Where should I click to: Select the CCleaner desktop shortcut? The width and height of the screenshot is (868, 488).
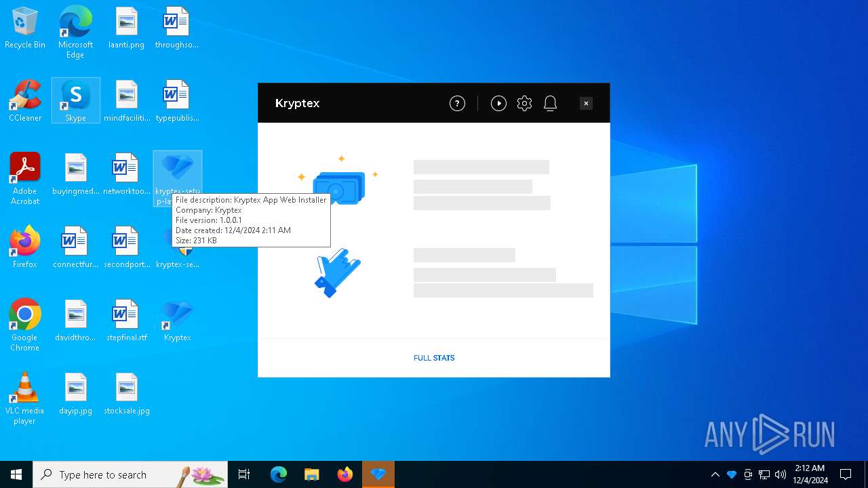point(25,101)
